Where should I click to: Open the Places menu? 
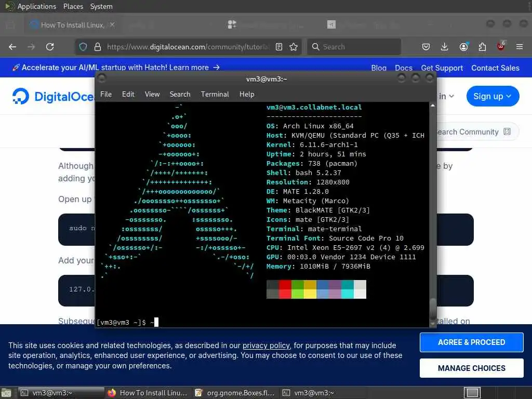(73, 6)
